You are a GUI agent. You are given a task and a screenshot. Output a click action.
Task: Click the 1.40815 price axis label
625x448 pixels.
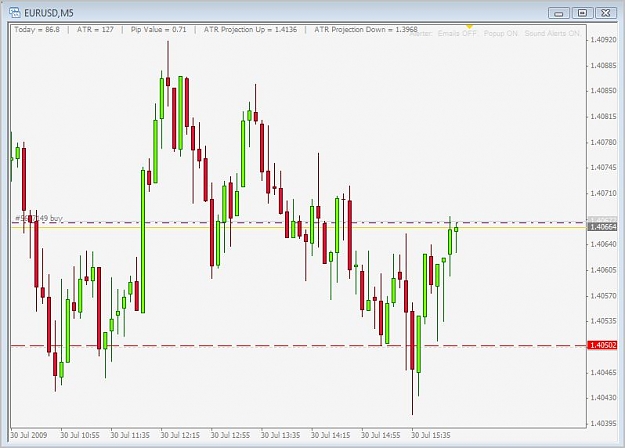[603, 116]
